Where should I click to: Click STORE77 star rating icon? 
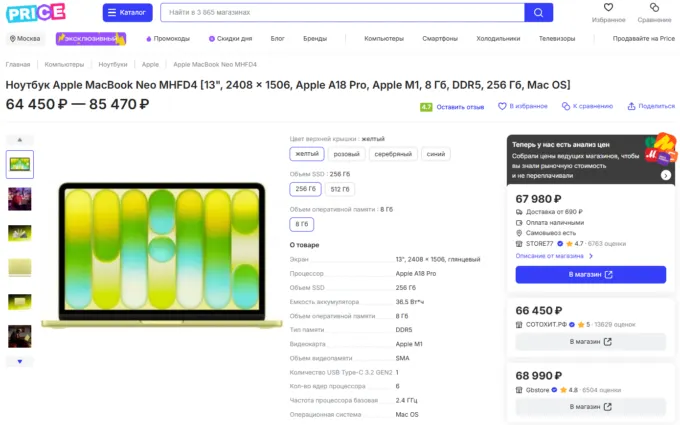[x=569, y=244]
